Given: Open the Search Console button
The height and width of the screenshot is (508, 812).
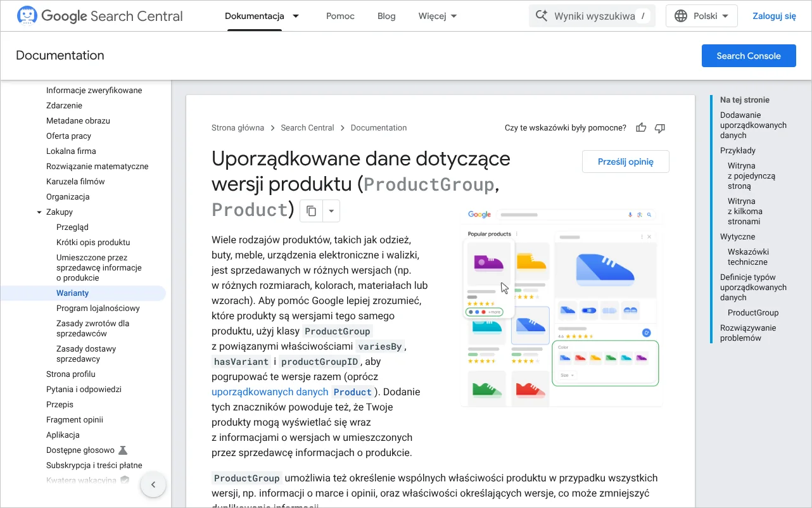Looking at the screenshot, I should tap(749, 56).
